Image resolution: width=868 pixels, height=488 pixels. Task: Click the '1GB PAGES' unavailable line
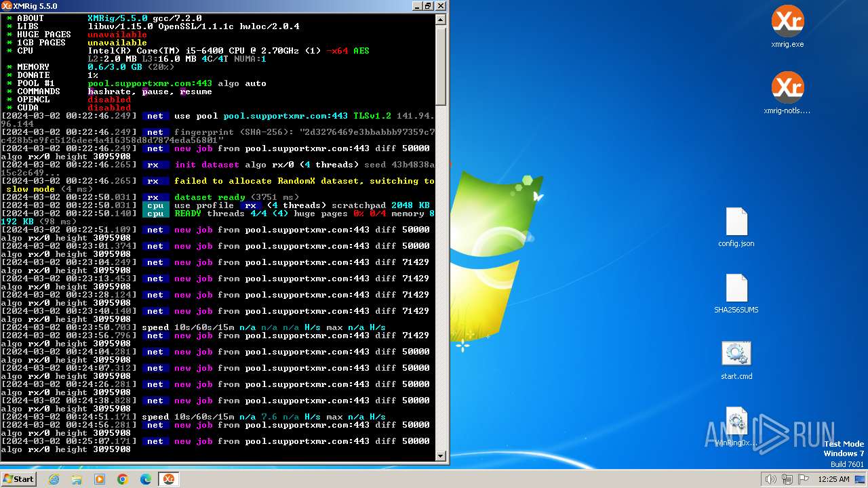[x=77, y=43]
